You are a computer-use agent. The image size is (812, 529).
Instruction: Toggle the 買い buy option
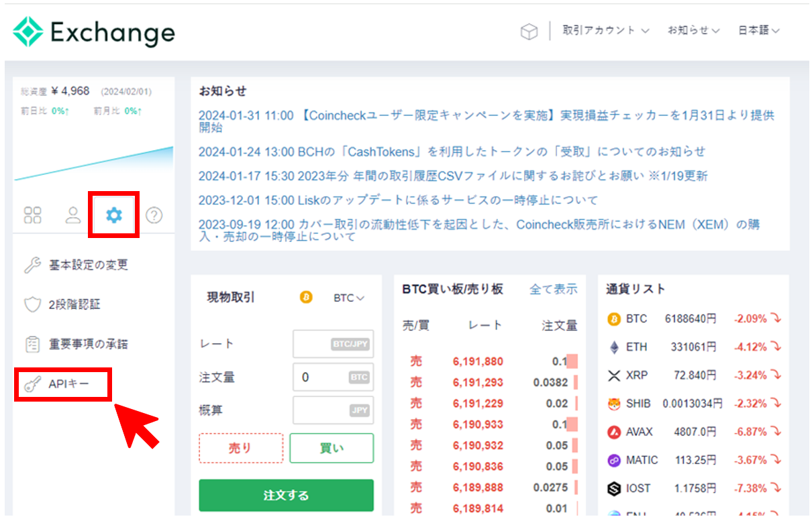[332, 448]
